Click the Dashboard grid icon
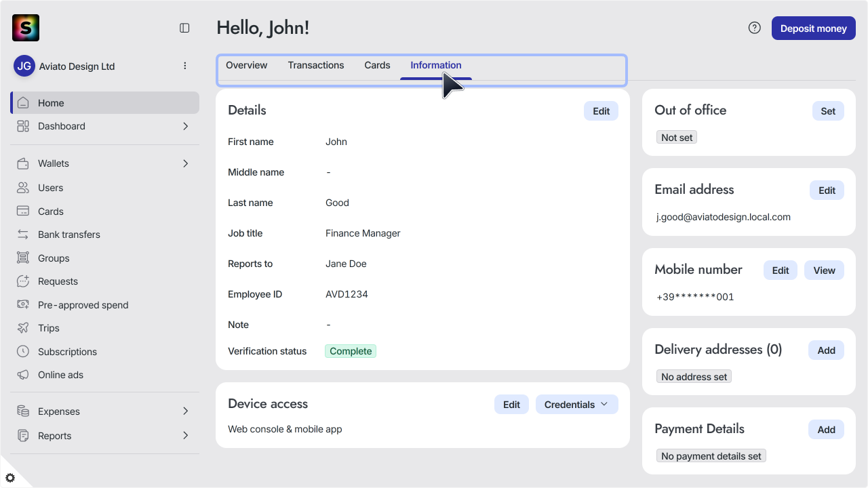The image size is (868, 488). 23,126
